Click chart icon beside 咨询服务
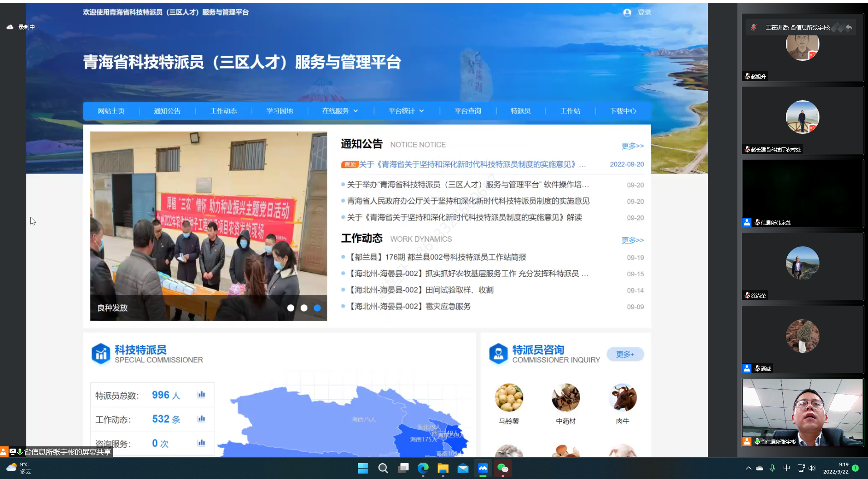Screen dimensions: 868x479 [x=201, y=443]
